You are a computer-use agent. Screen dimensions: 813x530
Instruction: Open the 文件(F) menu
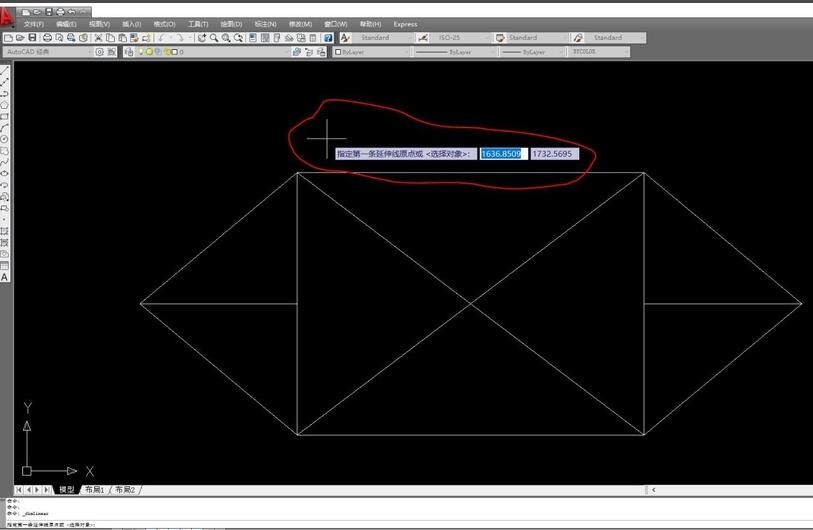pos(34,24)
